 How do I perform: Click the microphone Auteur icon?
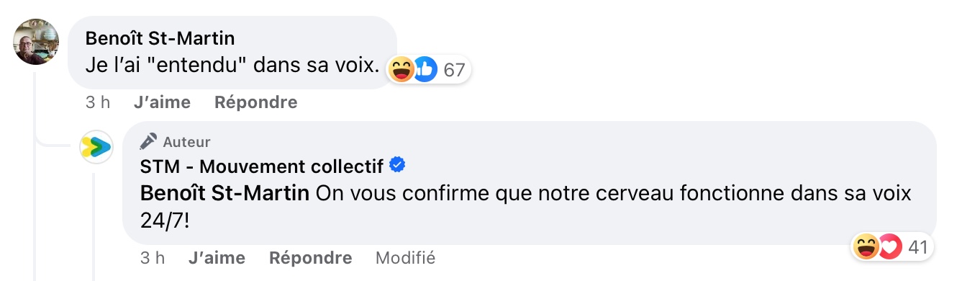tap(149, 141)
